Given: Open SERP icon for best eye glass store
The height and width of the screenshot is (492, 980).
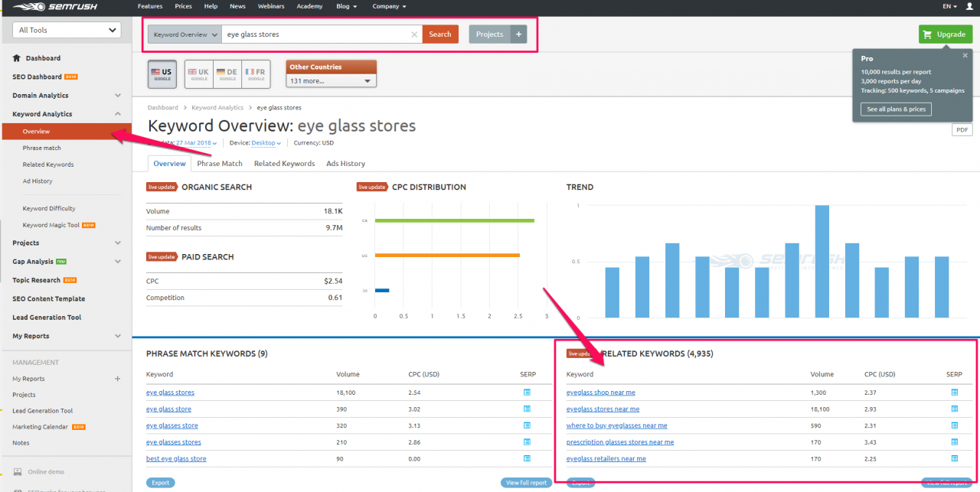Looking at the screenshot, I should [527, 458].
